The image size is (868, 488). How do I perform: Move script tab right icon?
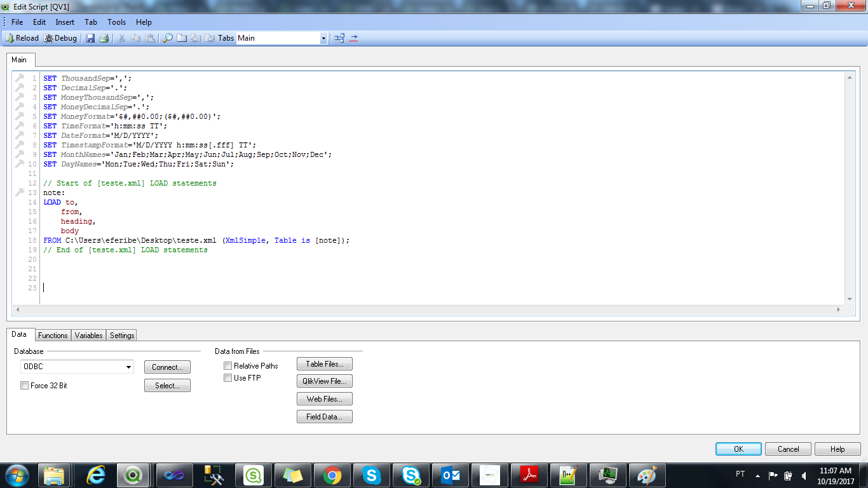click(x=208, y=38)
